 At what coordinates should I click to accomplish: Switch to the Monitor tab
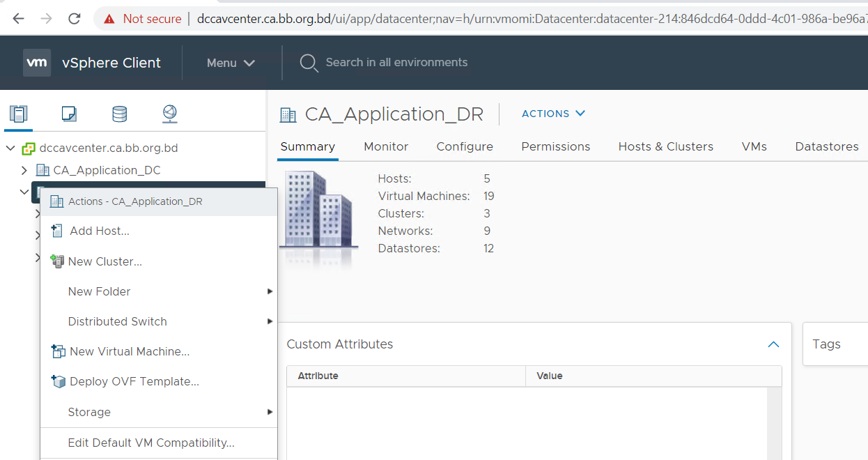386,146
